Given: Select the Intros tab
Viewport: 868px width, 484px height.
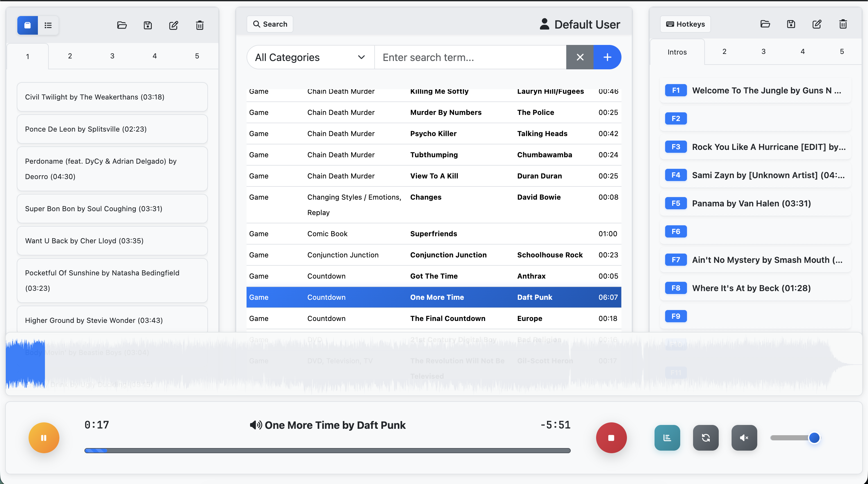Looking at the screenshot, I should [677, 52].
